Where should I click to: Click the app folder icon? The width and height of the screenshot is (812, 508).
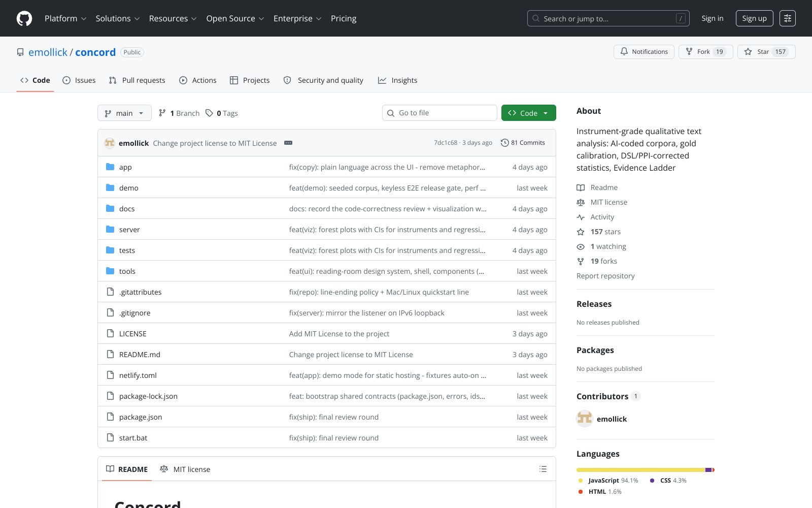[110, 167]
